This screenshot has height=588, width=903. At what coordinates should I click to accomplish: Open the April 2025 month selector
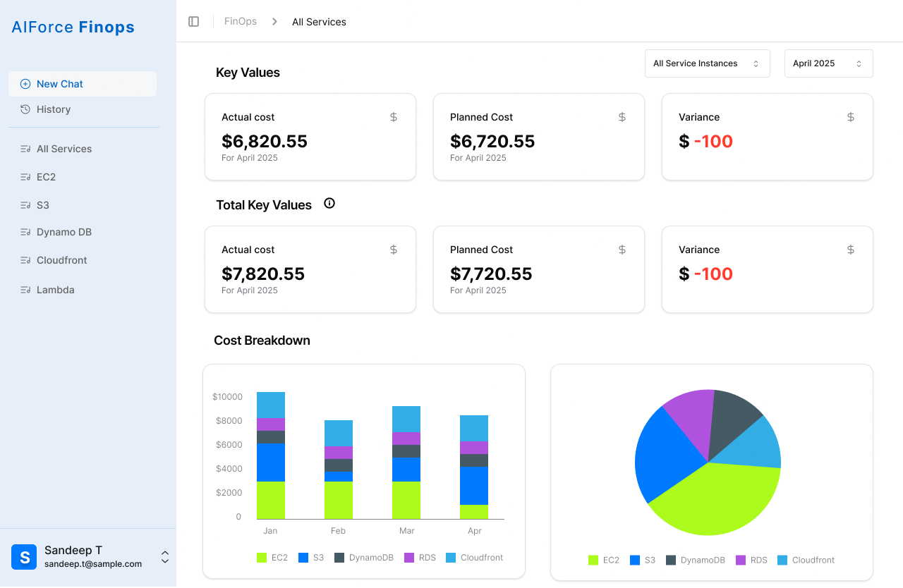tap(829, 63)
